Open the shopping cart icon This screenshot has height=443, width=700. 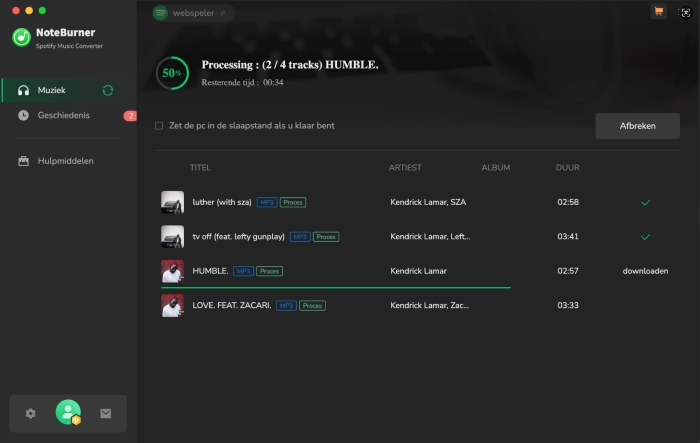(x=658, y=12)
